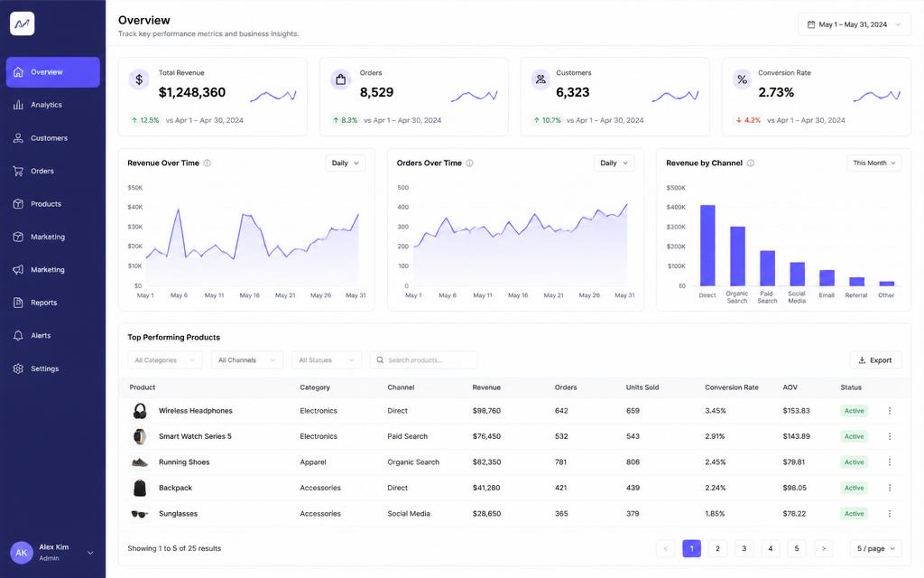Click the percent icon on Conversion Rate card
The width and height of the screenshot is (924, 578).
point(743,79)
